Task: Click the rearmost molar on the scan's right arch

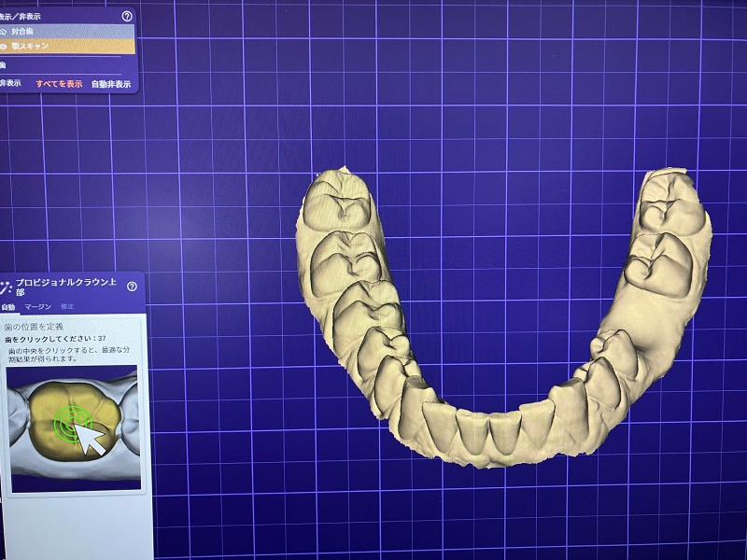Action: tap(672, 203)
